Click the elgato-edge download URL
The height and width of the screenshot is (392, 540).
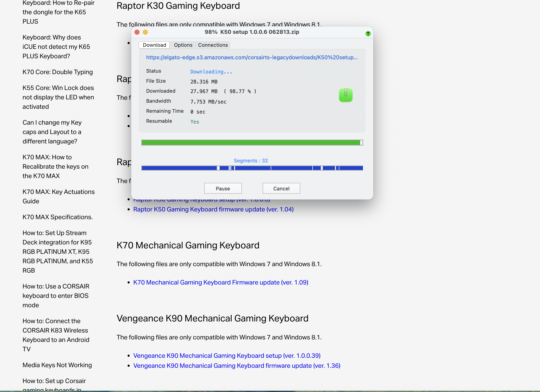(x=252, y=57)
